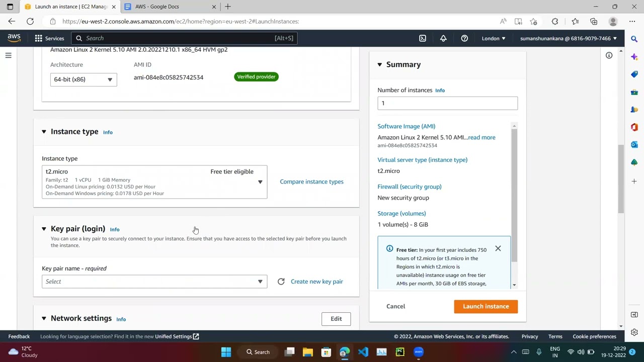Click Create new key pair link
644x362 pixels.
pyautogui.click(x=316, y=282)
